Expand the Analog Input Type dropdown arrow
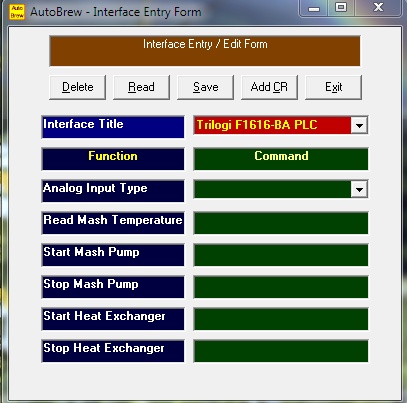This screenshot has height=403, width=407. [359, 190]
